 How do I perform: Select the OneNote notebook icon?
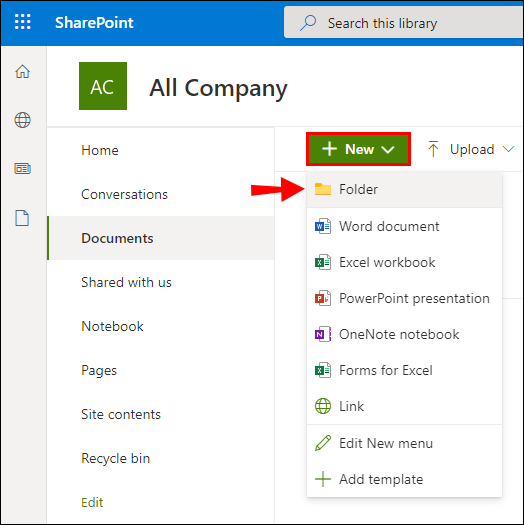(x=323, y=334)
